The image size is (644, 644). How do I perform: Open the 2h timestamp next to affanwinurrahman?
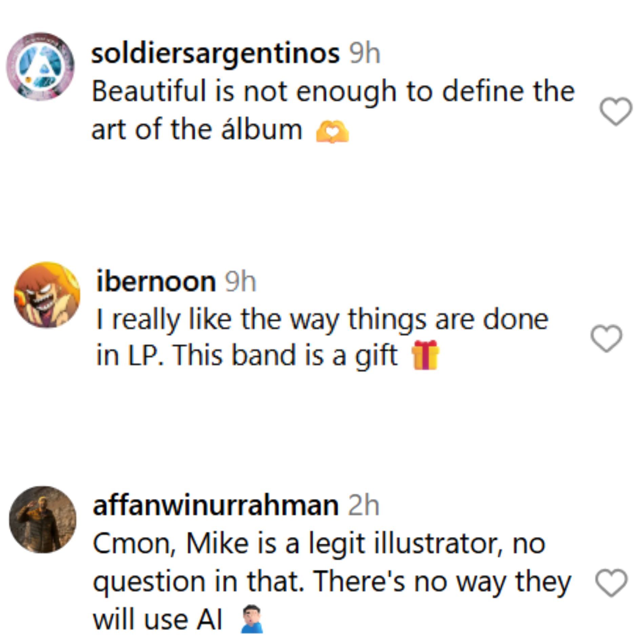pos(363,505)
